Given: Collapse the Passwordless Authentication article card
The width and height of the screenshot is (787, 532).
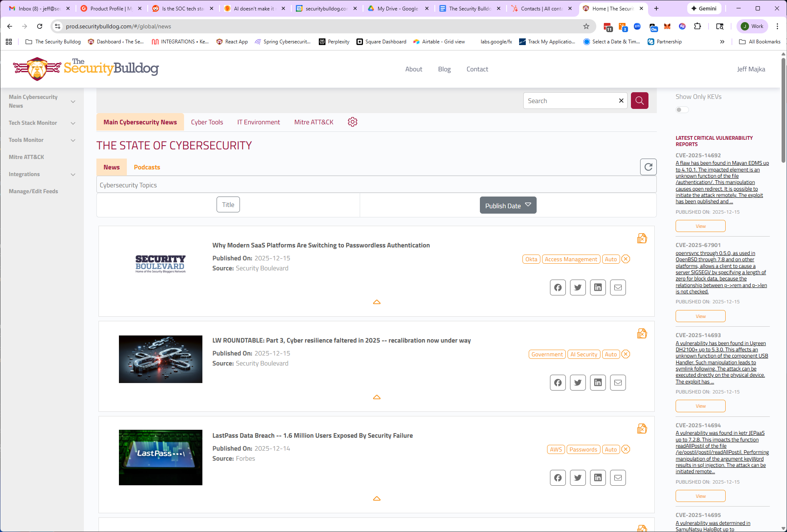Looking at the screenshot, I should tap(377, 302).
